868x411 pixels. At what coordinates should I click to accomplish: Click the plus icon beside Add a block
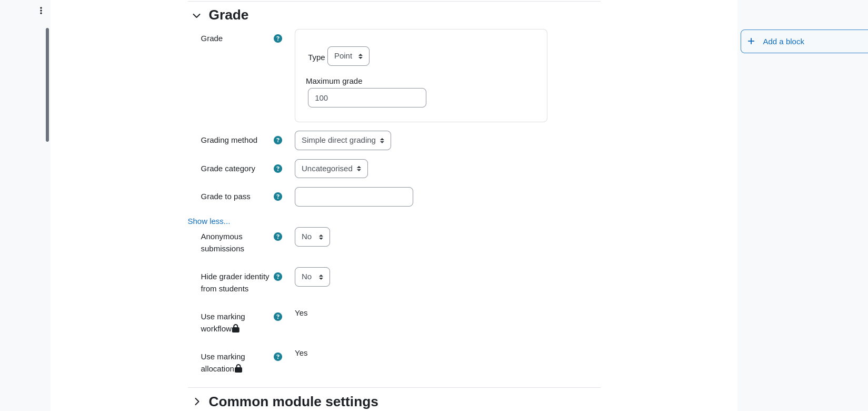click(x=751, y=41)
